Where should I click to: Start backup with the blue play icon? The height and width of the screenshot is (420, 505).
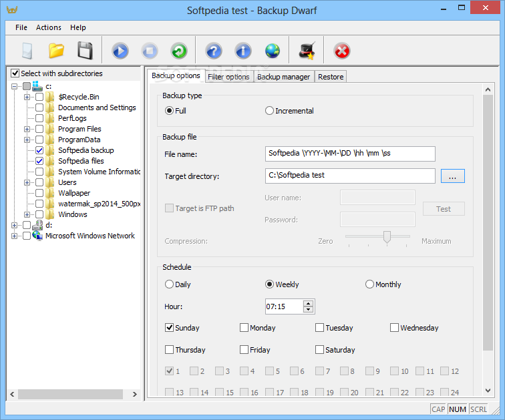120,51
